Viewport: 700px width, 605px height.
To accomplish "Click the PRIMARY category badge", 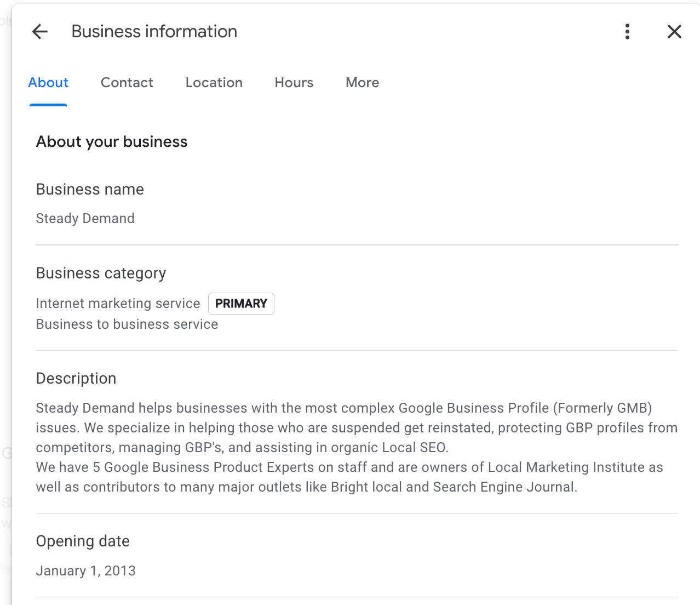I will 241,304.
